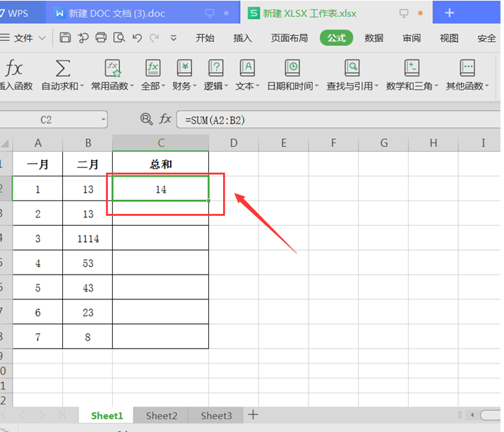The image size is (504, 432).
Task: Click the new tab plus button
Action: pyautogui.click(x=450, y=13)
